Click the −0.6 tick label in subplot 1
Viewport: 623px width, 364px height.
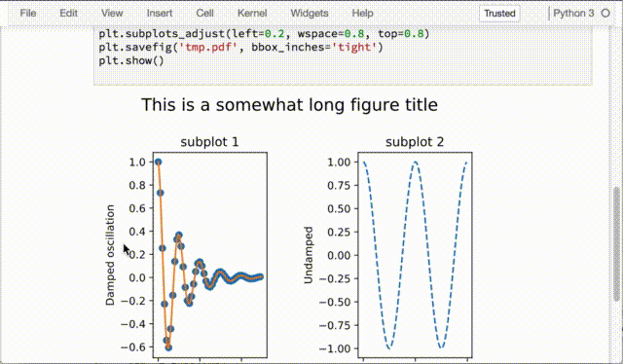(x=134, y=346)
